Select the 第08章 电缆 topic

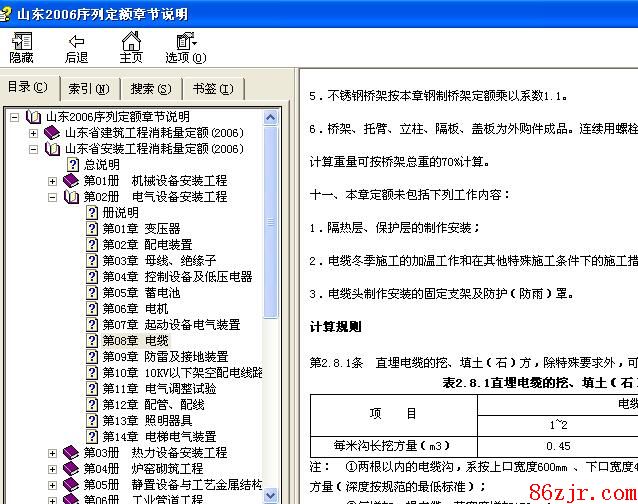coord(135,341)
